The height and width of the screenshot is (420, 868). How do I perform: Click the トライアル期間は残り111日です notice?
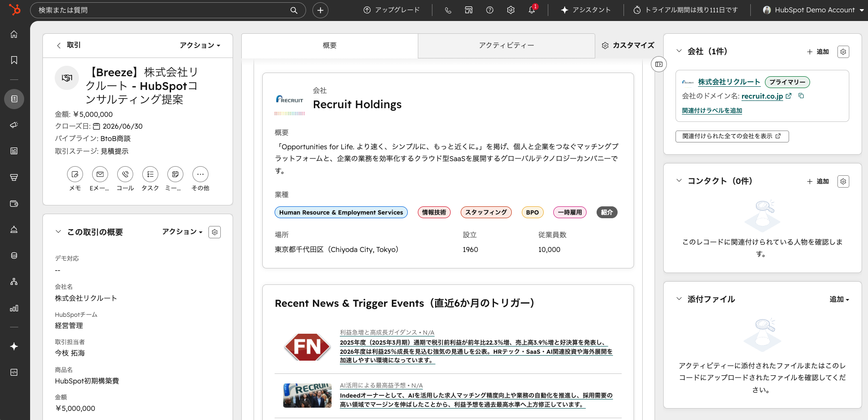coord(686,10)
